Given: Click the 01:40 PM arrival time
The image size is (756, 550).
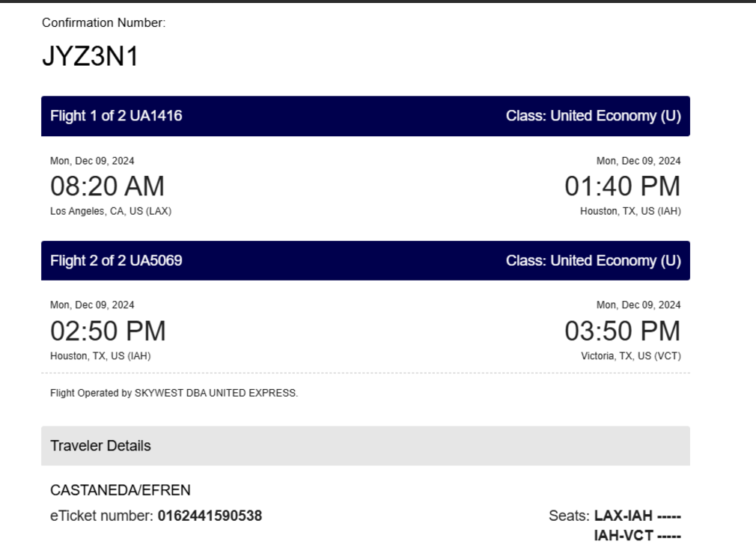Looking at the screenshot, I should 623,186.
